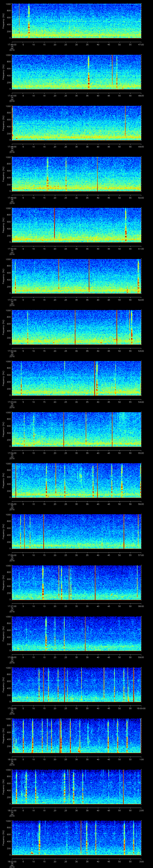The image size is (153, 868).
Task: Click the 3:00 end time label
Action: tap(141, 862)
